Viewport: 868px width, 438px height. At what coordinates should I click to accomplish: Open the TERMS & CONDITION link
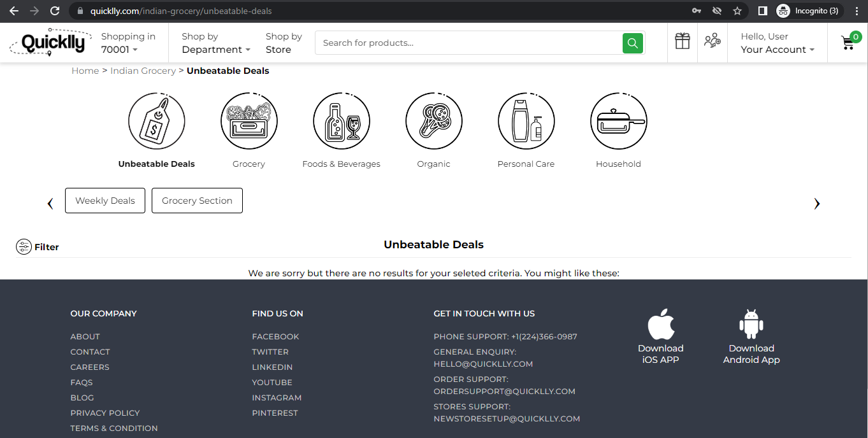(x=114, y=428)
